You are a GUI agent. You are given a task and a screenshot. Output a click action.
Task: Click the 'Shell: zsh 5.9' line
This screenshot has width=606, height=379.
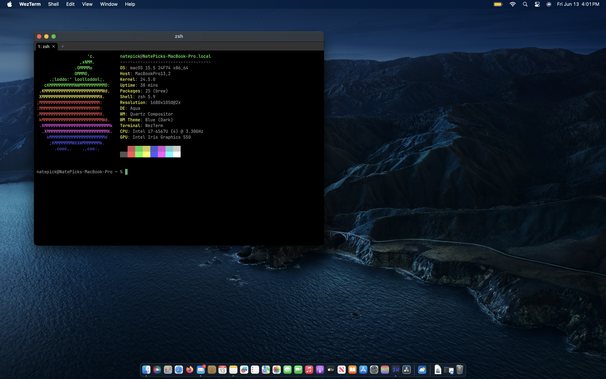point(138,97)
